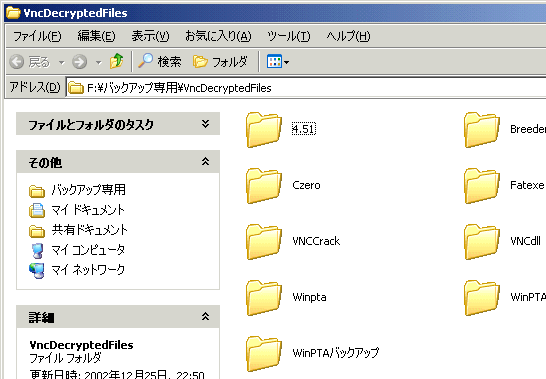Select the Breeder folder icon

pos(482,130)
